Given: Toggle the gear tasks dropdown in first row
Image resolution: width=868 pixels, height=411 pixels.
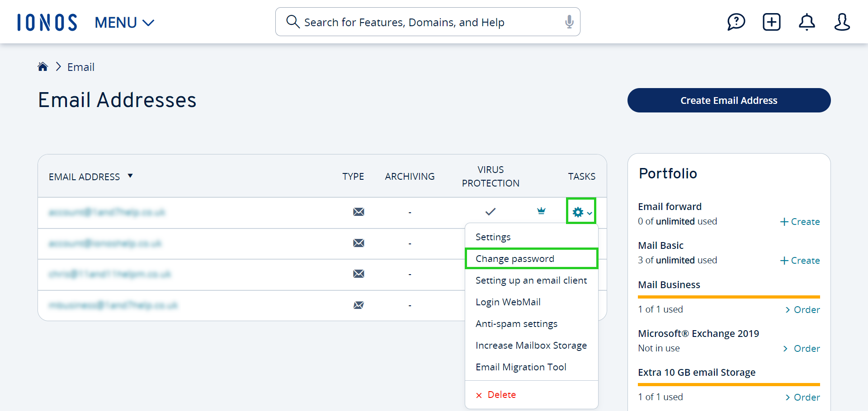Looking at the screenshot, I should coord(581,211).
